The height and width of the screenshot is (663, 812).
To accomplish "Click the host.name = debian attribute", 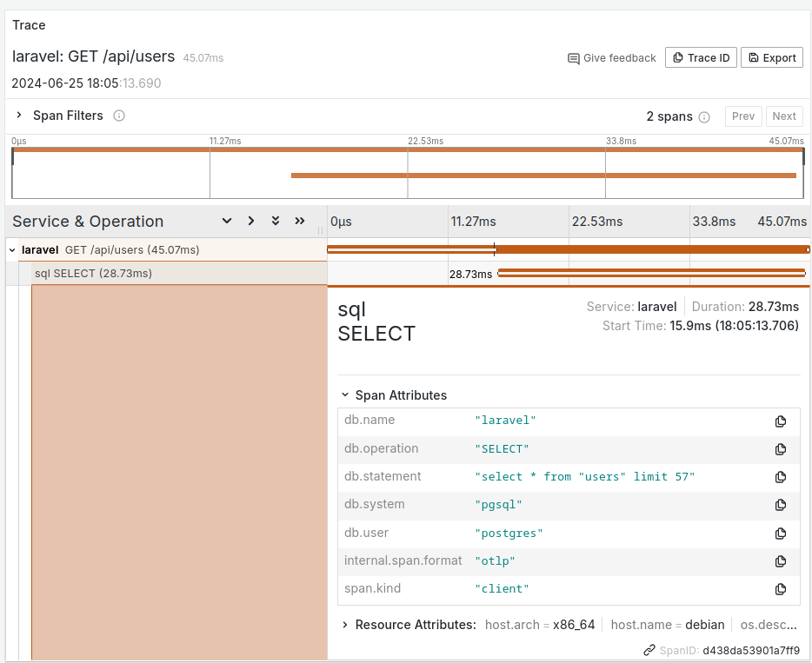I will click(668, 625).
